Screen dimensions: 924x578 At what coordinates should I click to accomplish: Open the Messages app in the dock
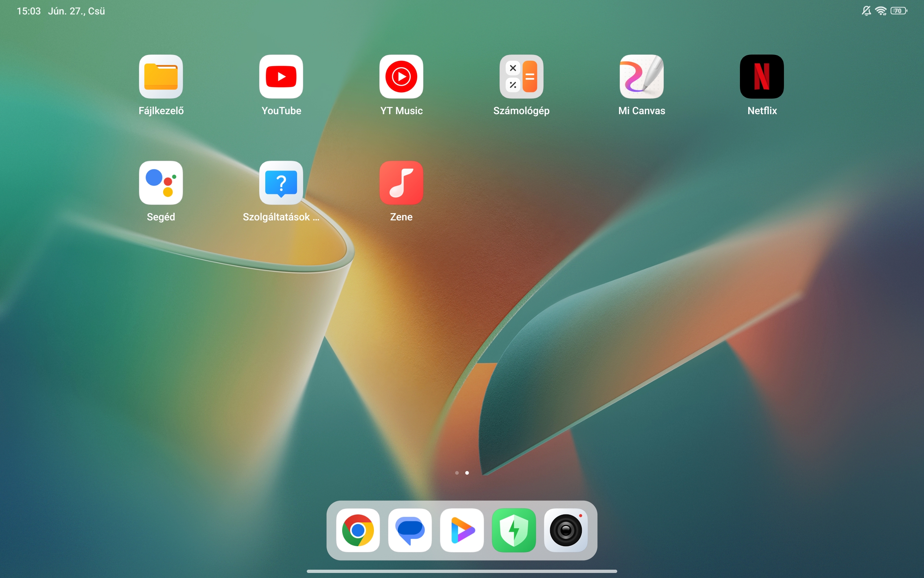click(x=410, y=530)
